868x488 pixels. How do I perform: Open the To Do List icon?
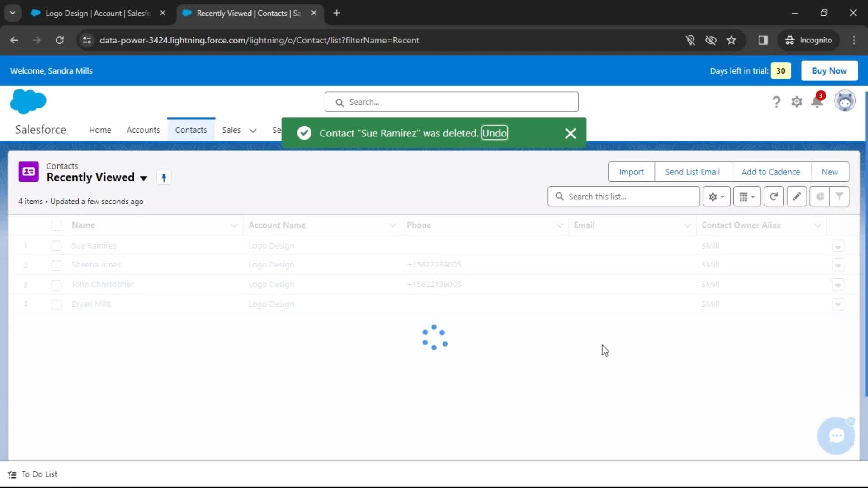pyautogui.click(x=12, y=474)
